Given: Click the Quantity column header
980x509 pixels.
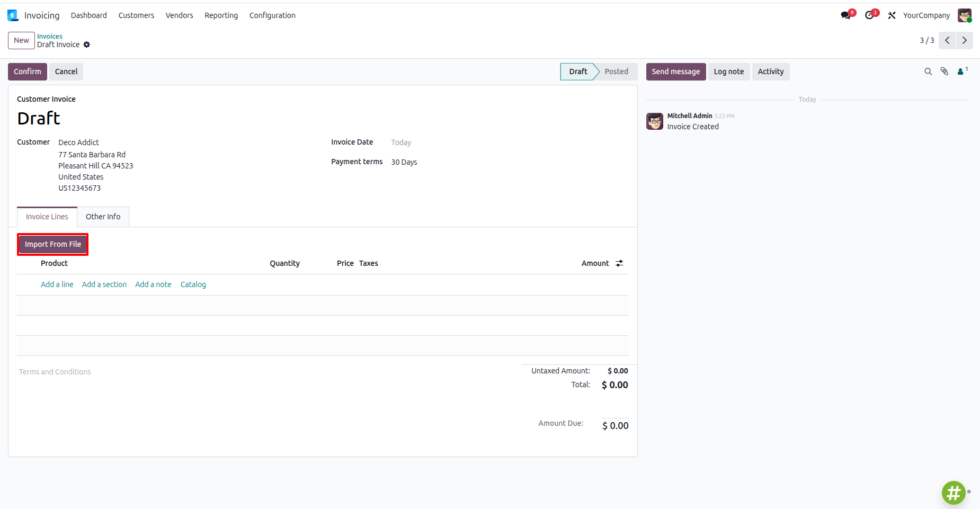Looking at the screenshot, I should coord(284,263).
